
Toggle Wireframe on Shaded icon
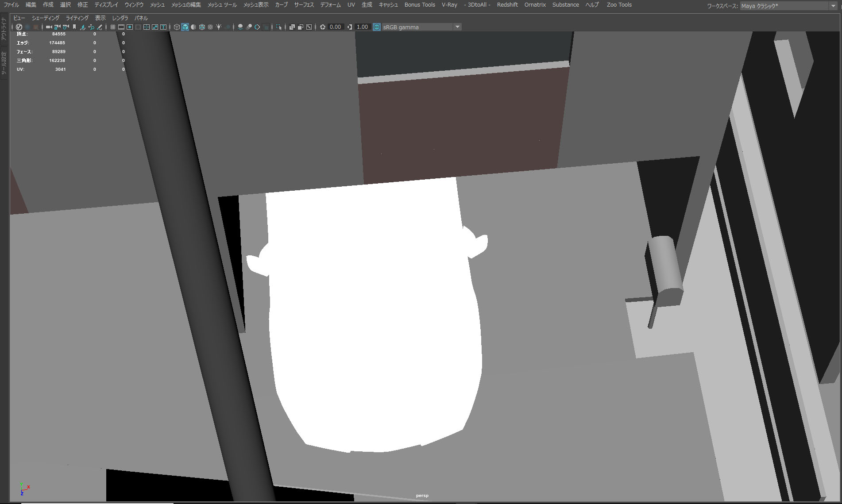(202, 27)
